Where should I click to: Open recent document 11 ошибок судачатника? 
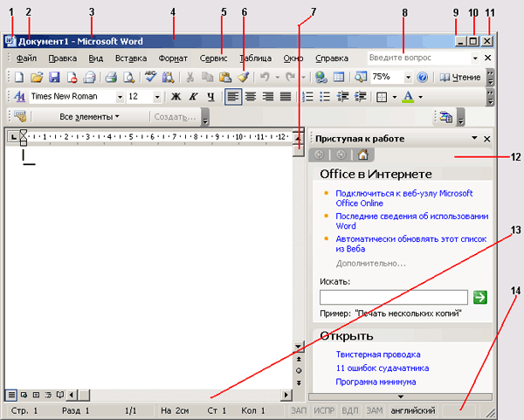(383, 368)
